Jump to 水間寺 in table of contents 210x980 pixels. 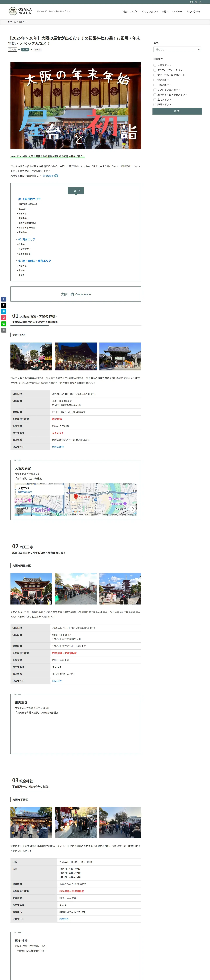click(21, 275)
